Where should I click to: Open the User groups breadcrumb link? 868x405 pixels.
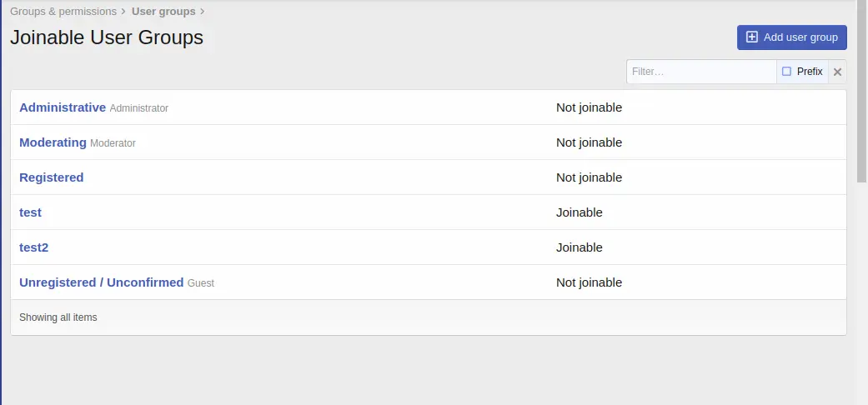(163, 11)
